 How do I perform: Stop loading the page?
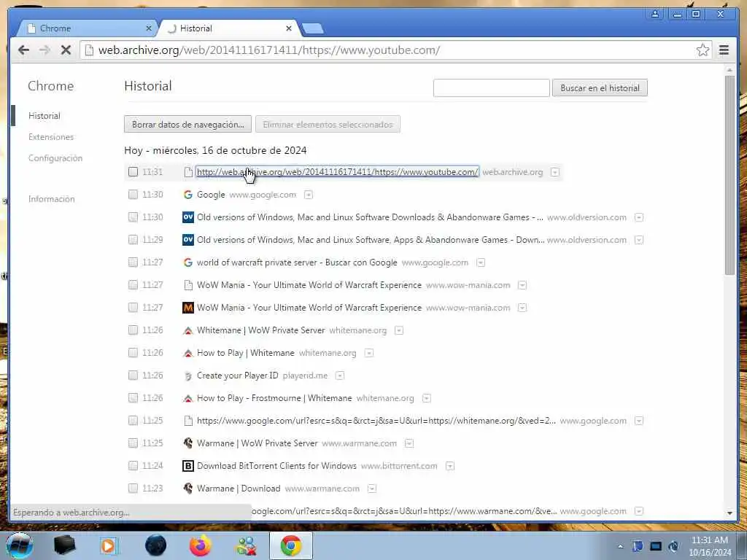point(66,50)
